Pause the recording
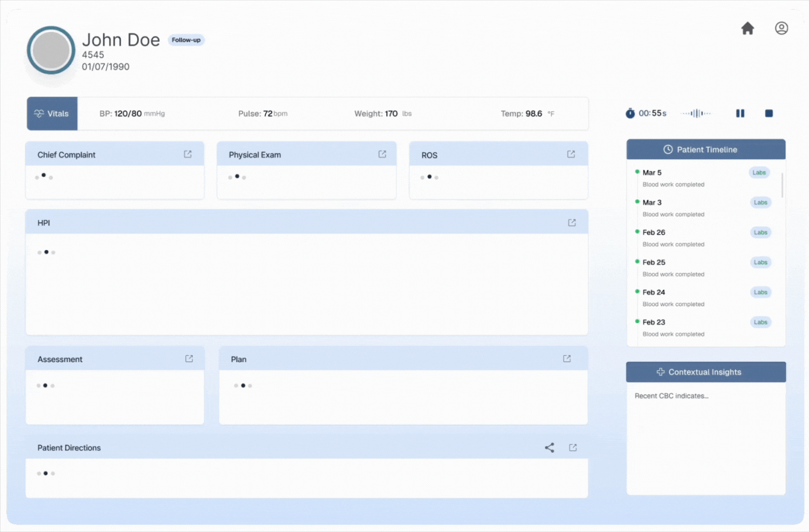Image resolution: width=809 pixels, height=532 pixels. point(740,113)
